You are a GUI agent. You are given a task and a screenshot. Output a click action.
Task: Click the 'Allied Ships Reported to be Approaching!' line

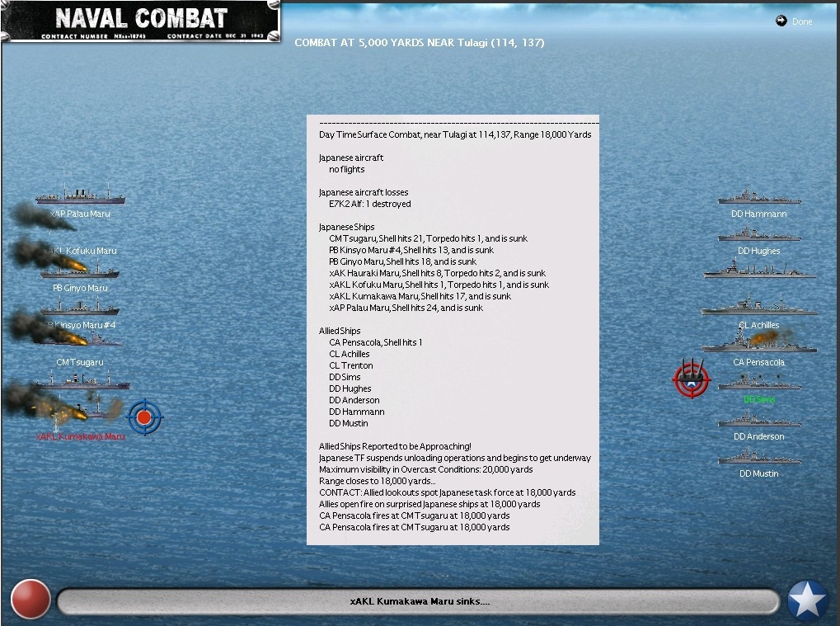[395, 446]
